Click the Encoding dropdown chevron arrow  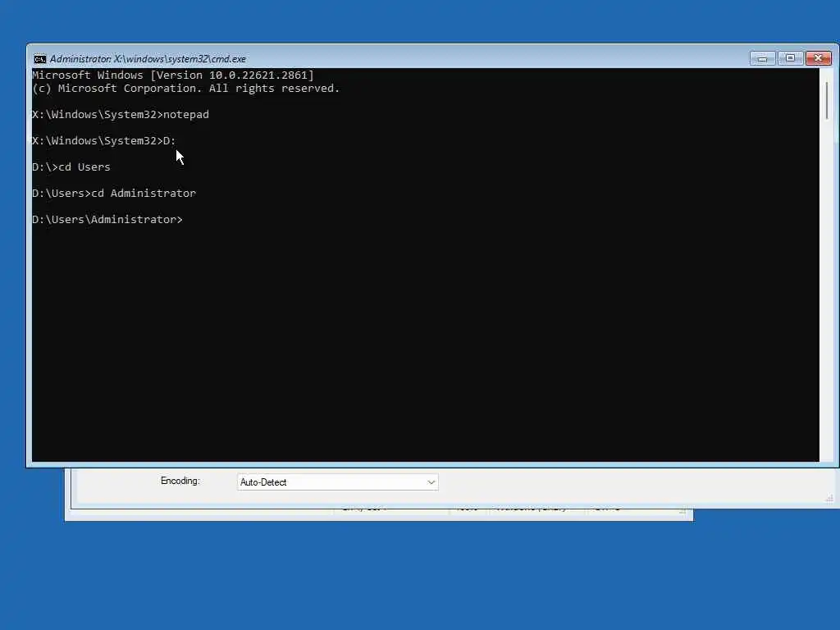click(431, 482)
